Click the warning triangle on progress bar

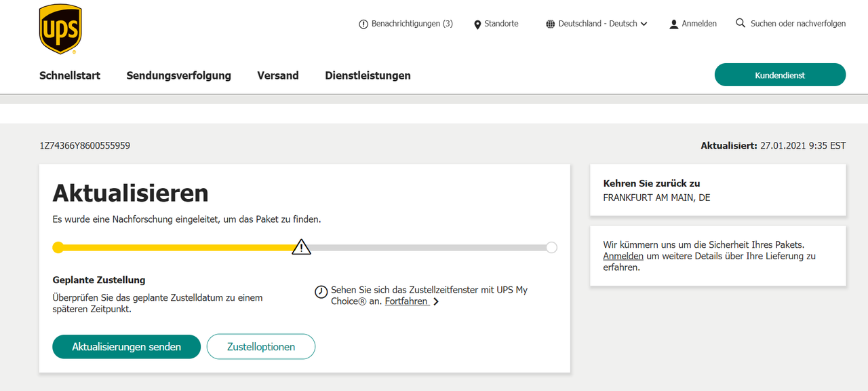(301, 247)
